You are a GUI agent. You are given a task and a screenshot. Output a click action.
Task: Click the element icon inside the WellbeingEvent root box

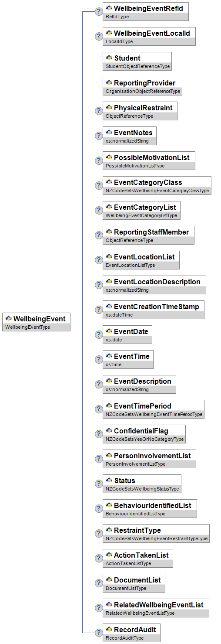click(8, 319)
